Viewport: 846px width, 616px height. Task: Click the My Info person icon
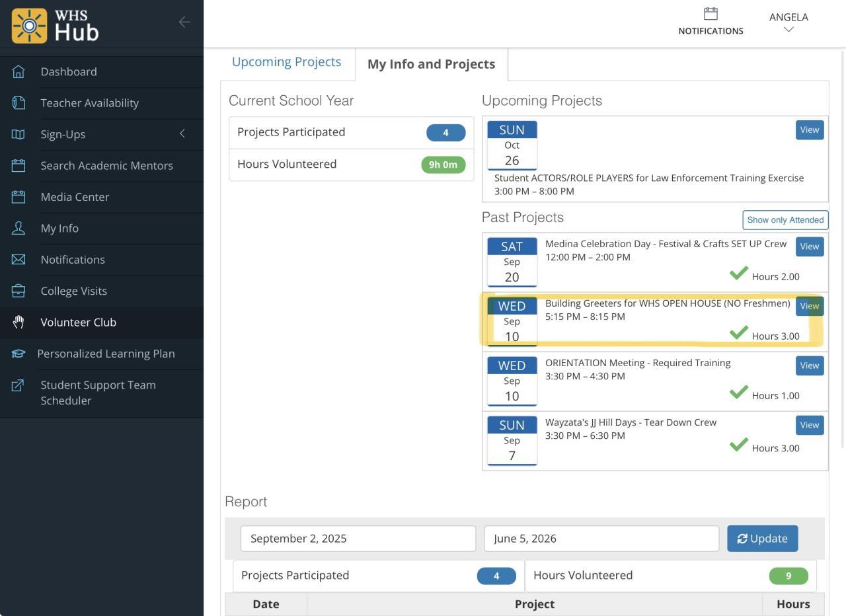[19, 228]
